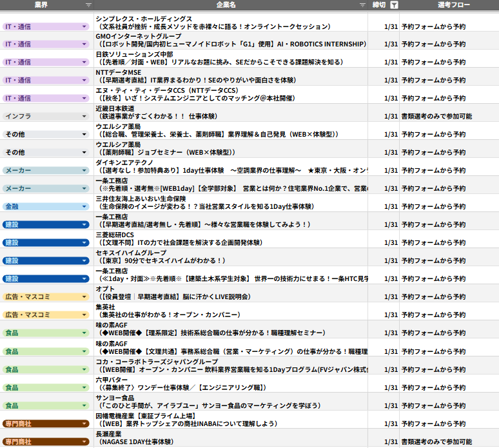Click the active filter icon in 締切 header
This screenshot has height=448, width=499.
click(394, 5)
